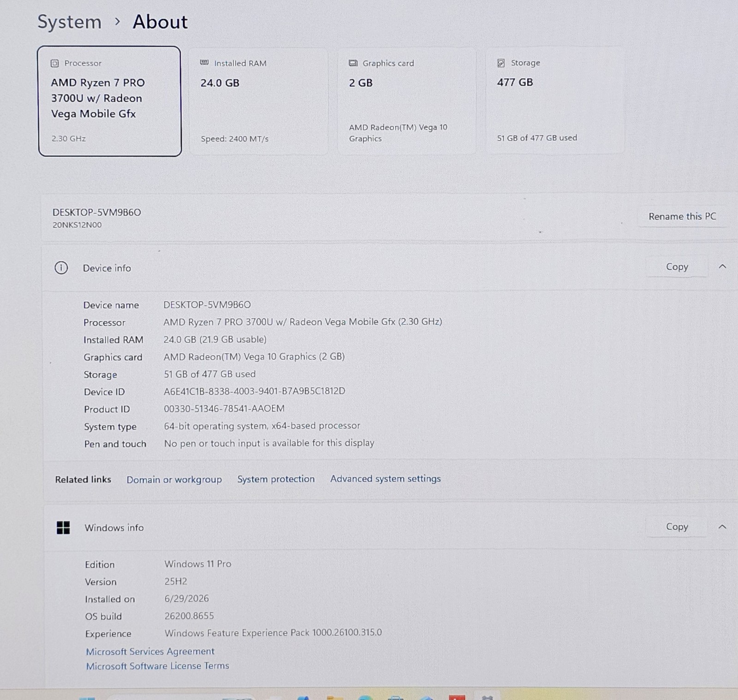Viewport: 738px width, 700px height.
Task: Open Microsoft Software License Terms link
Action: tap(158, 666)
